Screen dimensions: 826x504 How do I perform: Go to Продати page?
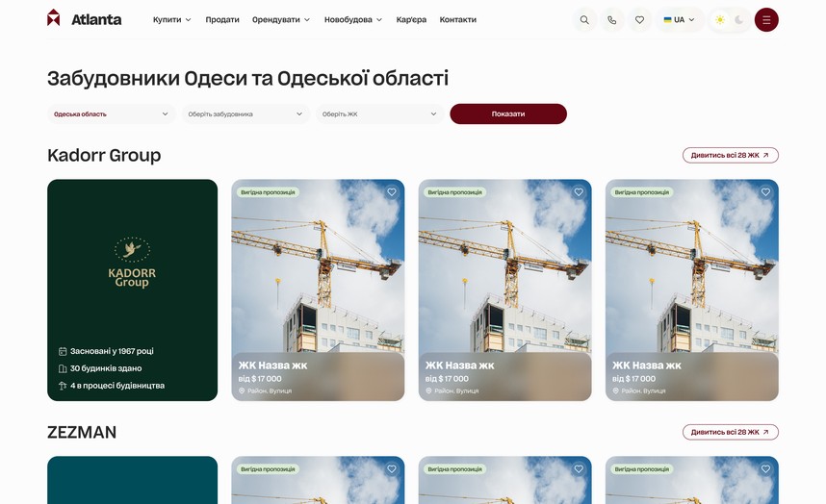point(222,20)
